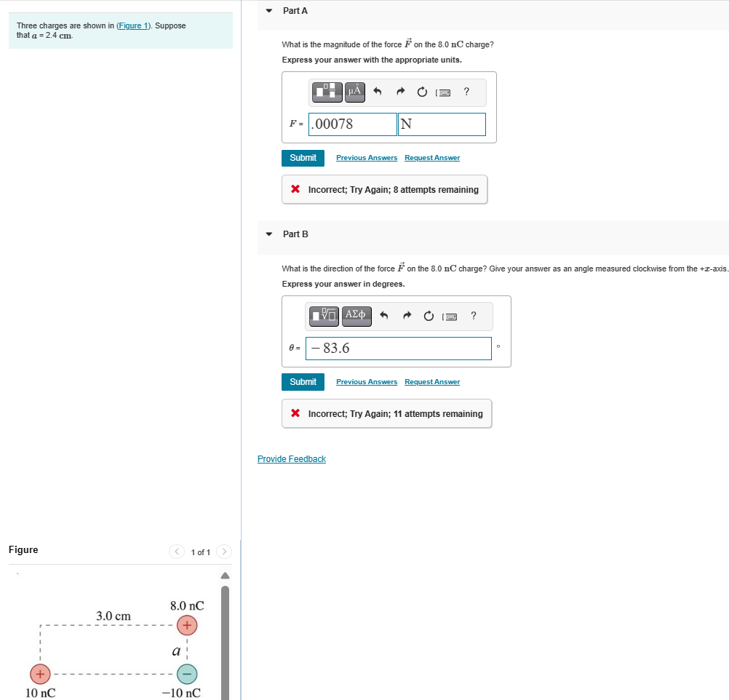The image size is (729, 700).
Task: Collapse the Part A section
Action: [x=270, y=10]
